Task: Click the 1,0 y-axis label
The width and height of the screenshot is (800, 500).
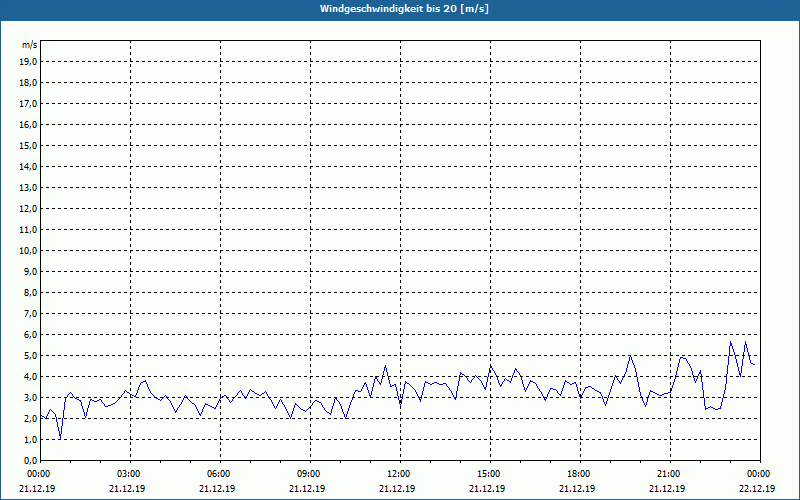Action: (x=30, y=439)
